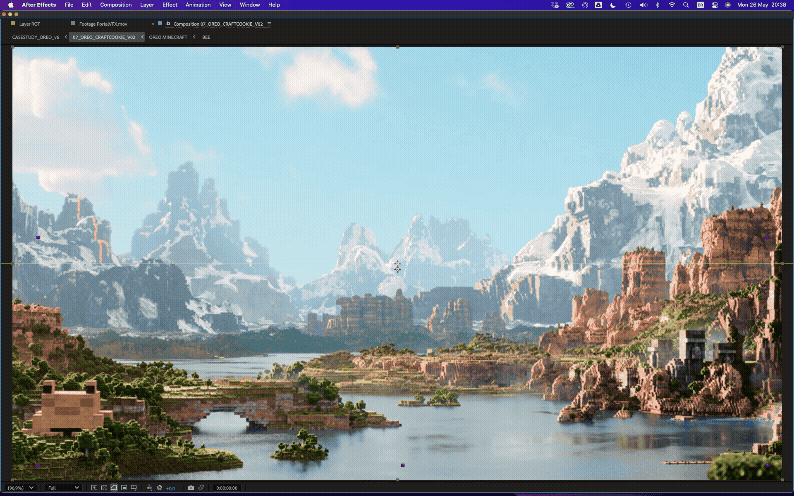This screenshot has width=794, height=496.
Task: Open grid and guide options icon
Action: tap(134, 488)
